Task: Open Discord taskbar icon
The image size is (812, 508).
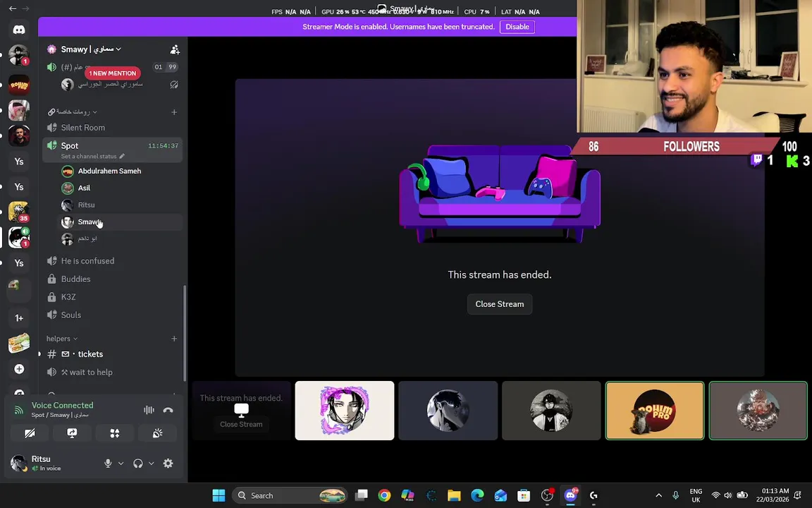Action: tap(570, 495)
